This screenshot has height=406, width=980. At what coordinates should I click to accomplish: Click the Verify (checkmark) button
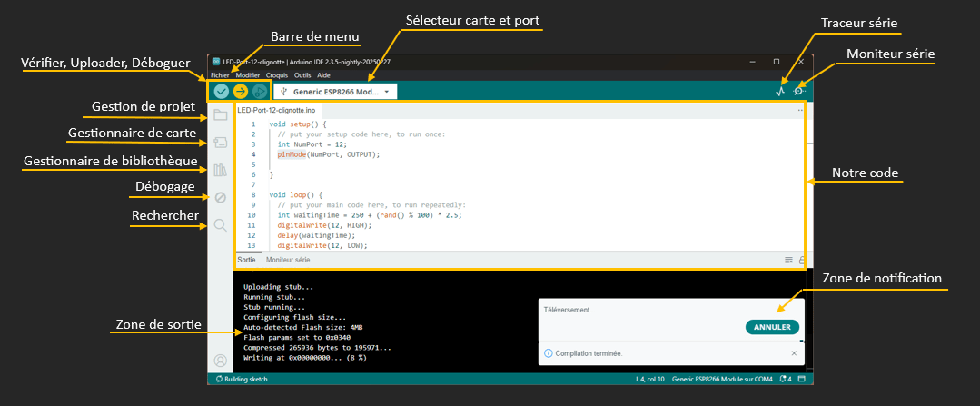(x=222, y=91)
